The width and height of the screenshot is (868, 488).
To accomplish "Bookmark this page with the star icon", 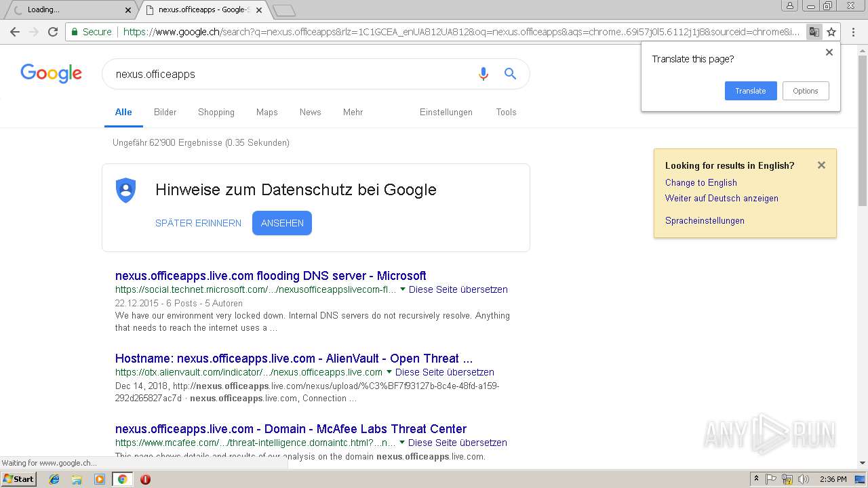I will (831, 32).
